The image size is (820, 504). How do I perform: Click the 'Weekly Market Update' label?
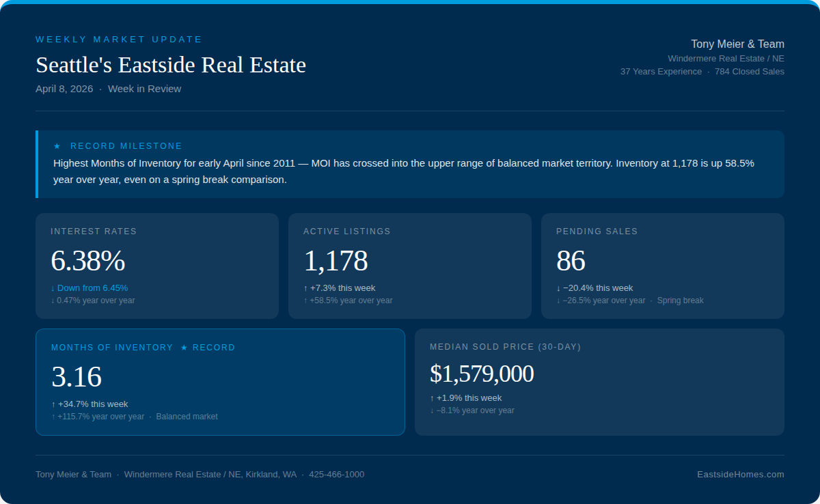pyautogui.click(x=119, y=40)
